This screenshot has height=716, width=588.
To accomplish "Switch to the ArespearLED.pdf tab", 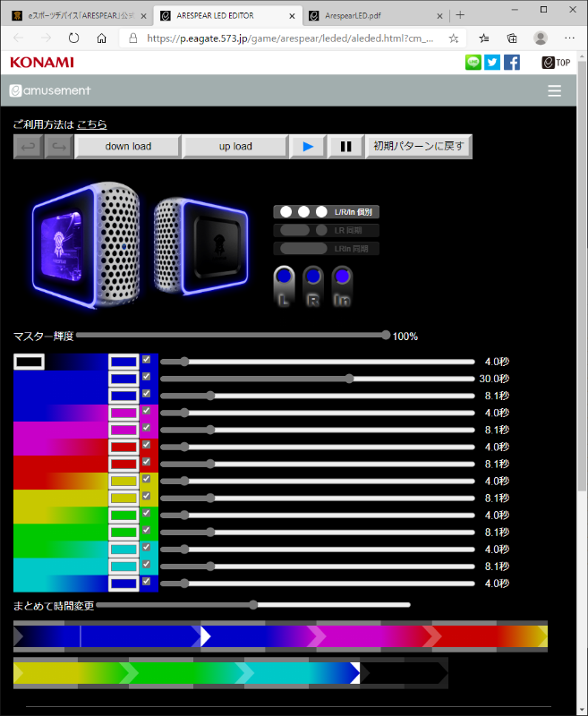I will point(374,15).
